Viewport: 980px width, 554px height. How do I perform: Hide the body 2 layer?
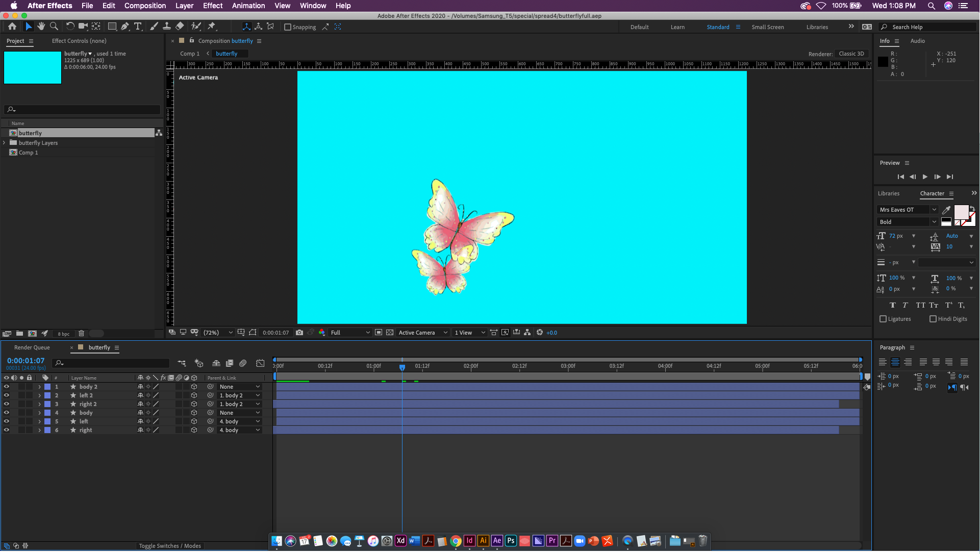click(x=7, y=387)
